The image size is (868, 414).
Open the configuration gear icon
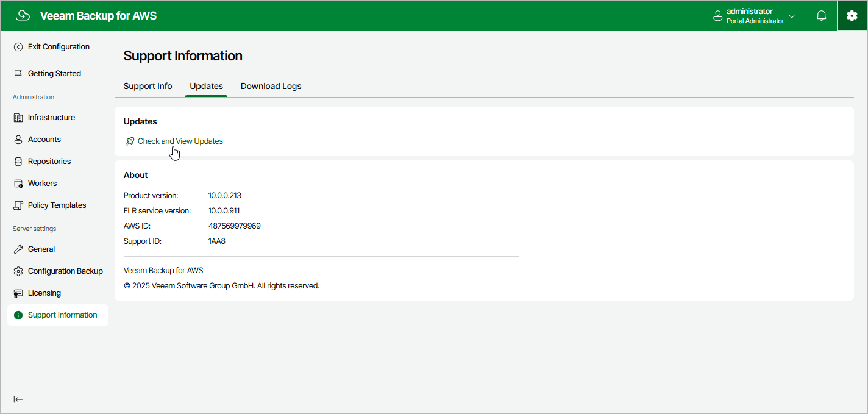coord(852,16)
